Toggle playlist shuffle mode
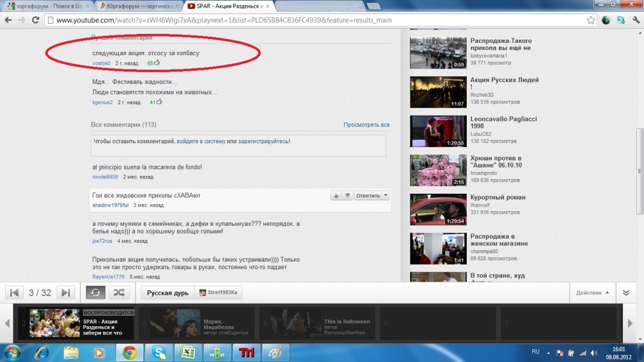The width and height of the screenshot is (644, 362). click(119, 292)
